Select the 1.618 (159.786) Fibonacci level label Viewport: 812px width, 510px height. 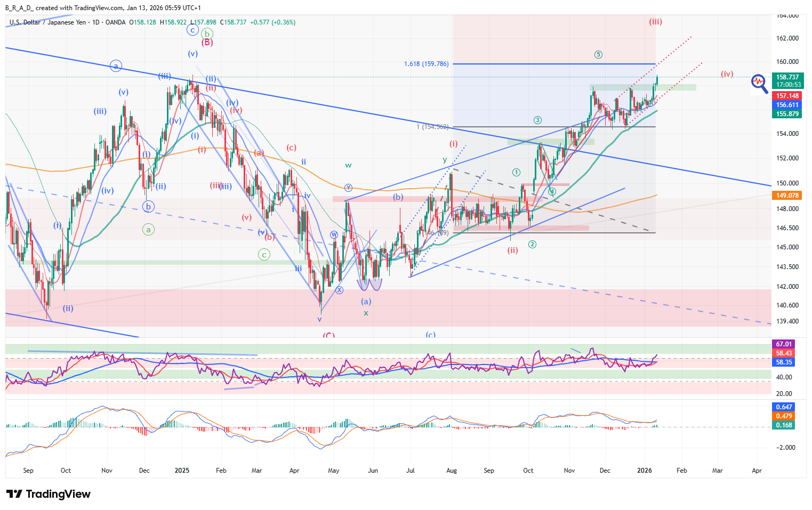(426, 64)
